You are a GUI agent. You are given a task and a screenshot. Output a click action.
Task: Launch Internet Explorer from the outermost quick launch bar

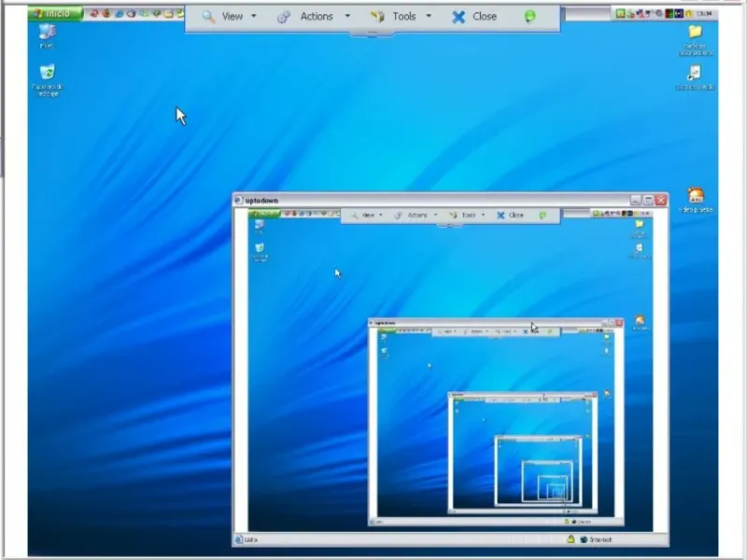click(120, 14)
